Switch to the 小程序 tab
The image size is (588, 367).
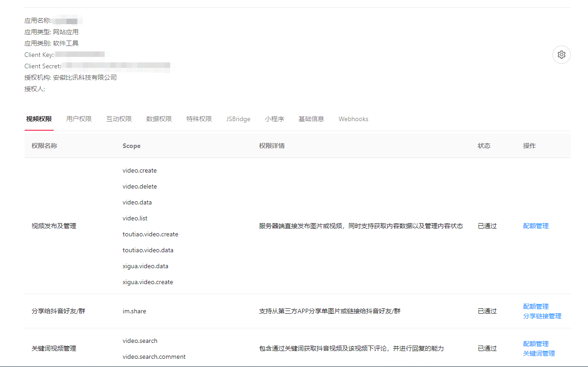(x=274, y=119)
